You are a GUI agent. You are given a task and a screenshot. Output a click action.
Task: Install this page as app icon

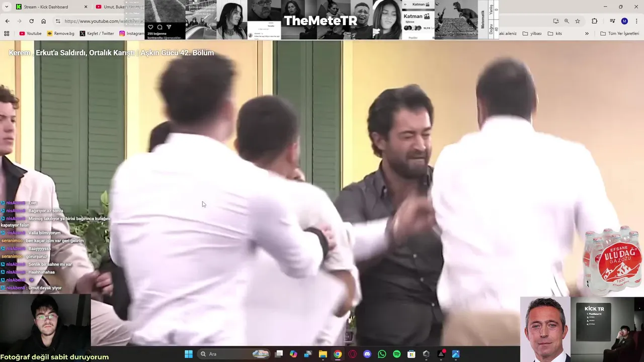click(555, 21)
